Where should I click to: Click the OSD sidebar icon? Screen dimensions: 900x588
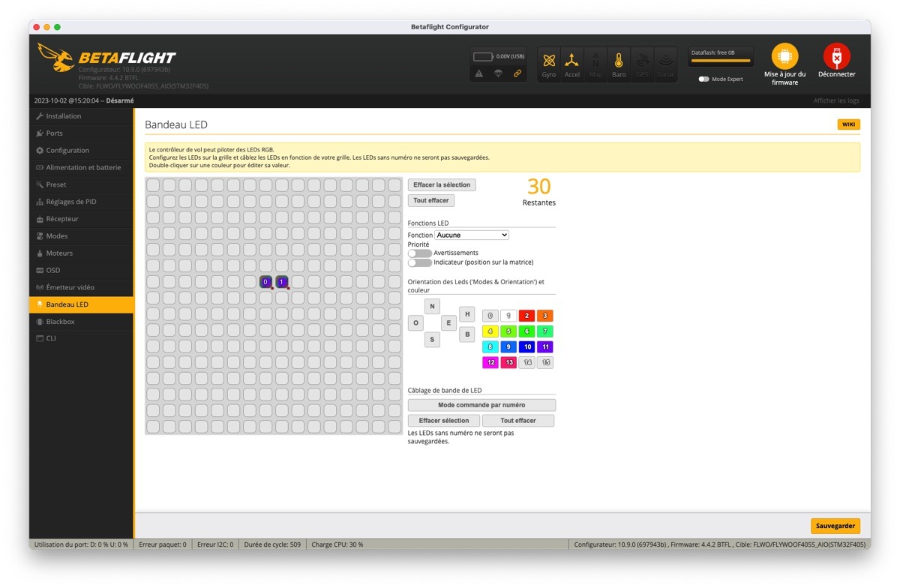40,270
